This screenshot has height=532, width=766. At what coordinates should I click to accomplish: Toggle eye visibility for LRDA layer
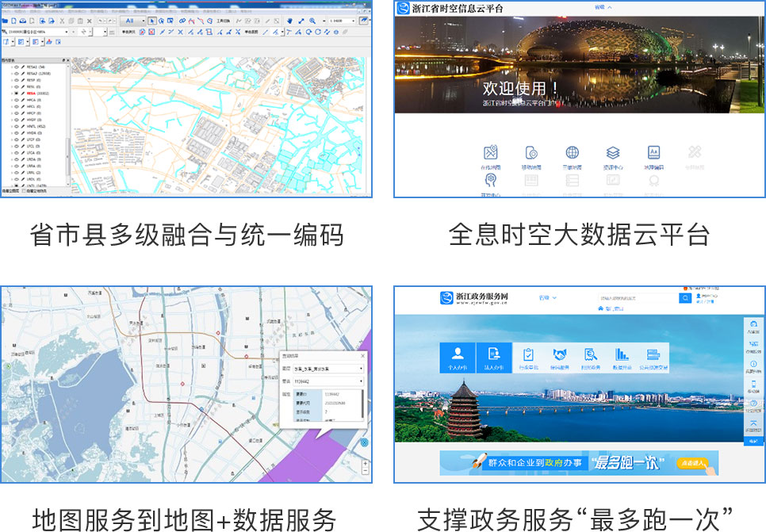click(x=17, y=159)
